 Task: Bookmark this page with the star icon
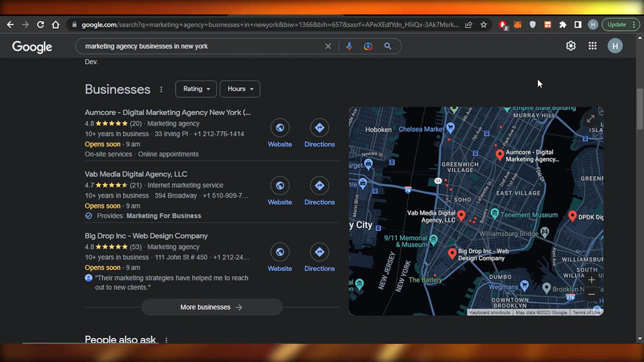(484, 24)
